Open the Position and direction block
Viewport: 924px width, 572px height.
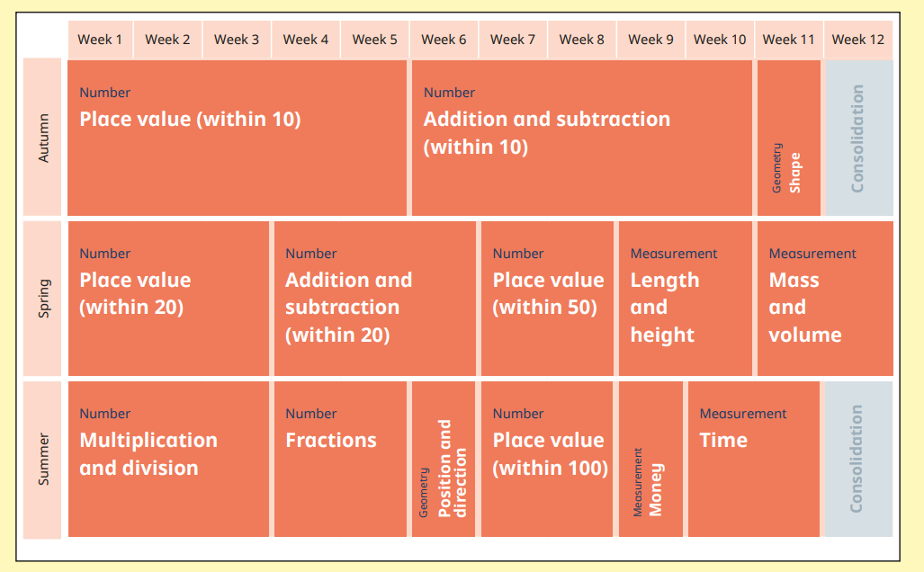[x=444, y=459]
